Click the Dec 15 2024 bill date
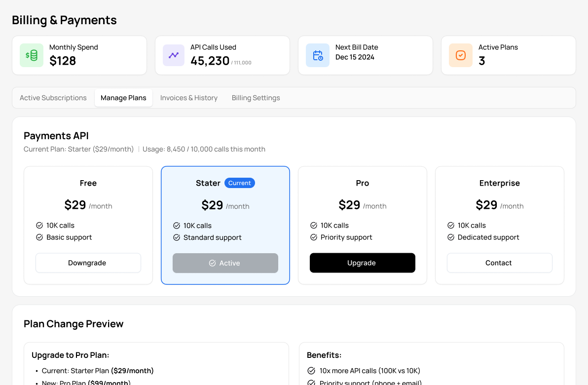 [x=355, y=57]
